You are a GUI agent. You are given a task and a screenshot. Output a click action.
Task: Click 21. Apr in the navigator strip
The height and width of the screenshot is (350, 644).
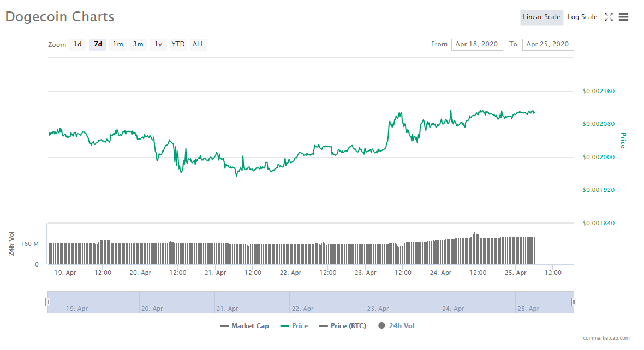227,309
